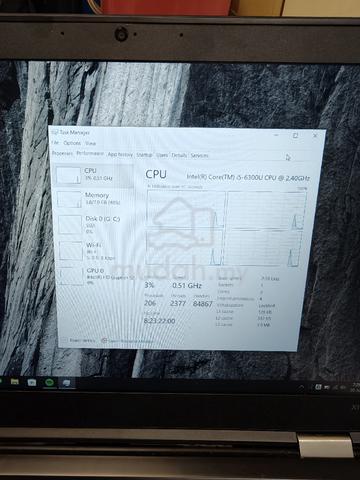Open the Options menu
Viewport: 360px width, 480px height.
click(72, 143)
